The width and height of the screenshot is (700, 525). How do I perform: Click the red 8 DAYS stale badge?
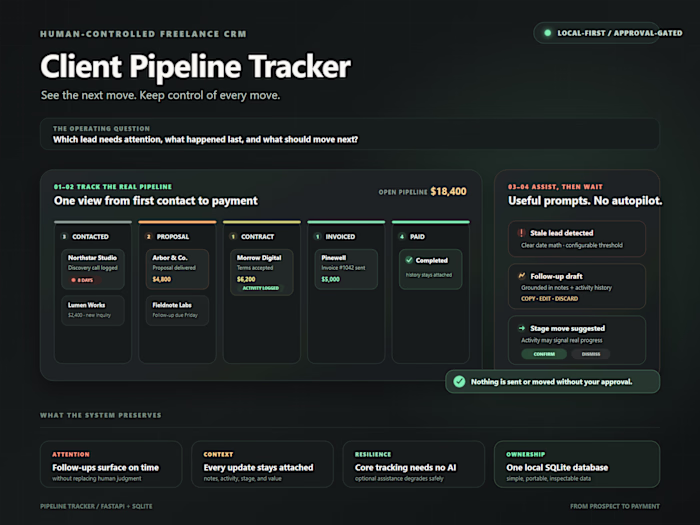click(83, 280)
